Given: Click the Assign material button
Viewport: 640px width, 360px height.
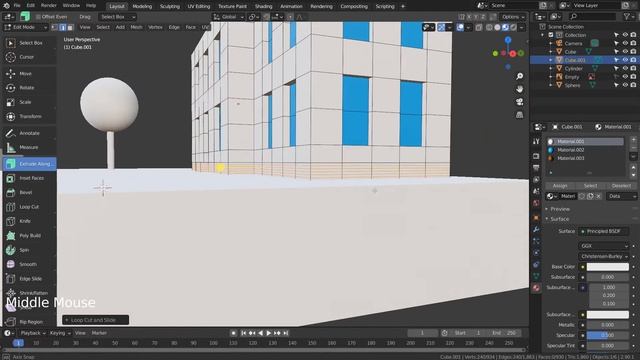Looking at the screenshot, I should [x=560, y=186].
